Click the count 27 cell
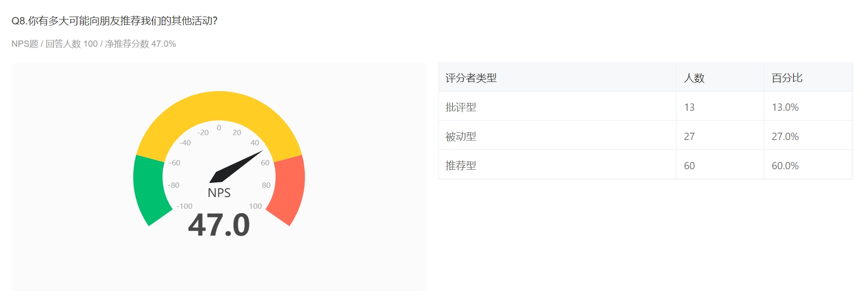Image resolution: width=868 pixels, height=300 pixels. (689, 137)
